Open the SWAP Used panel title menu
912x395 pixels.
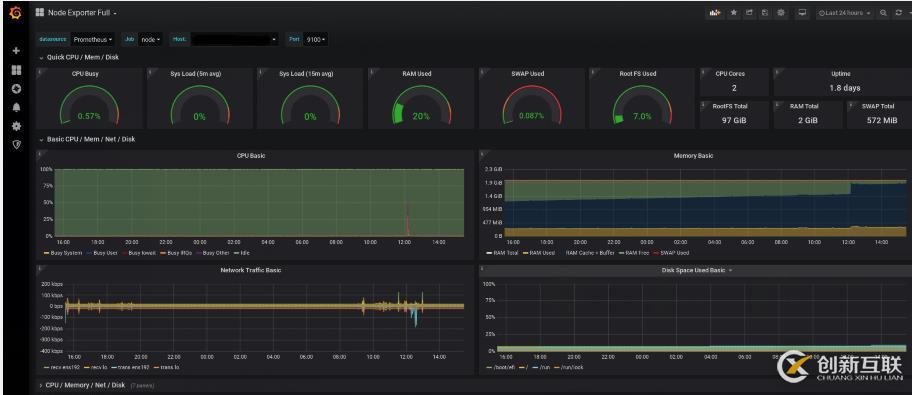(x=528, y=74)
